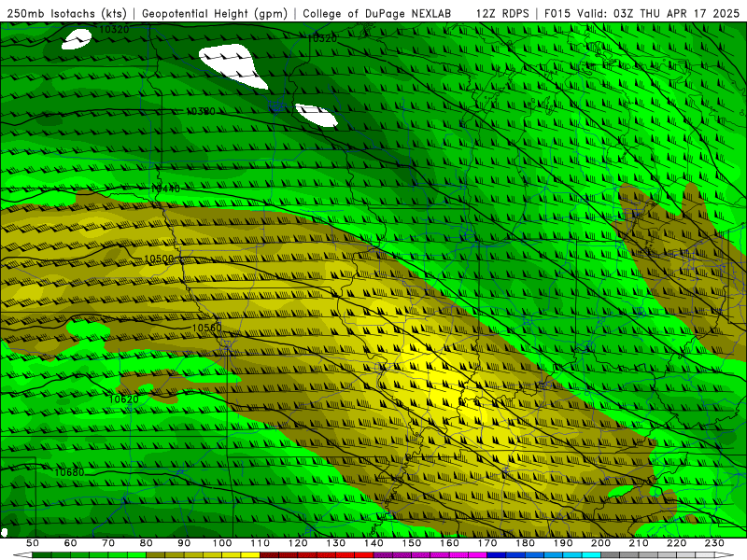Pick the darkest green swatch under the 50 label
The width and height of the screenshot is (747, 560).
pos(42,555)
